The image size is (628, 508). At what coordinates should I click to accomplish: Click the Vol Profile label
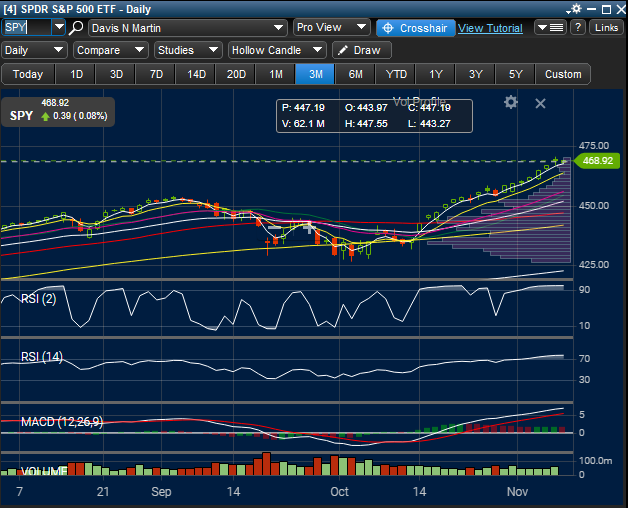pos(419,101)
